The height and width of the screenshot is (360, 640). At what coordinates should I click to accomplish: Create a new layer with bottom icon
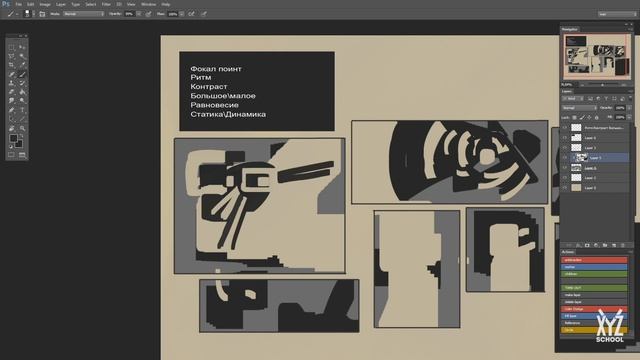[x=613, y=245]
